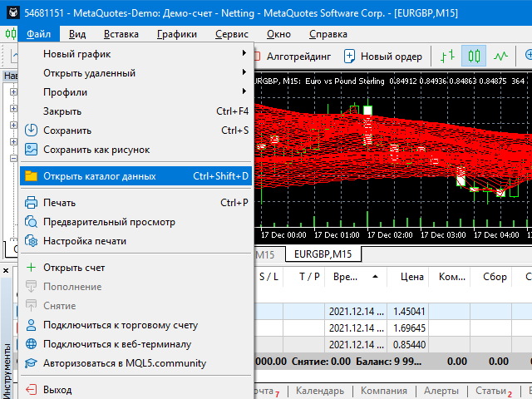
Task: Open the Сервис menu
Action: coord(232,34)
